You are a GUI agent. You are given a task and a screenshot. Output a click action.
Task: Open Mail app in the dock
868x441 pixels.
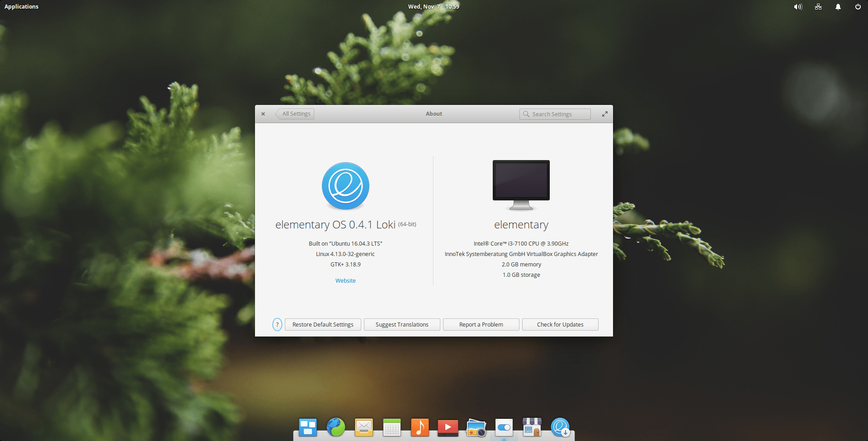[x=364, y=427]
